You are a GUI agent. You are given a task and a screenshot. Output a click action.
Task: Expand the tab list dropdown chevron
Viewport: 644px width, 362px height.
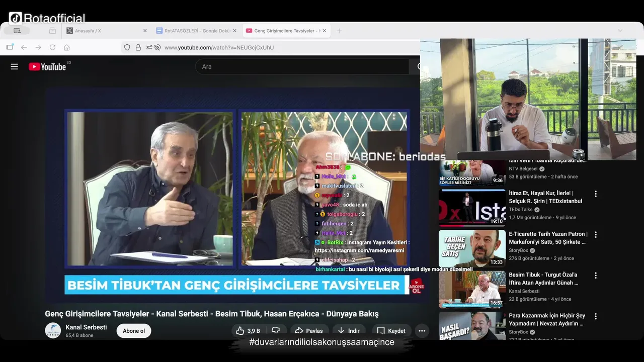(620, 31)
